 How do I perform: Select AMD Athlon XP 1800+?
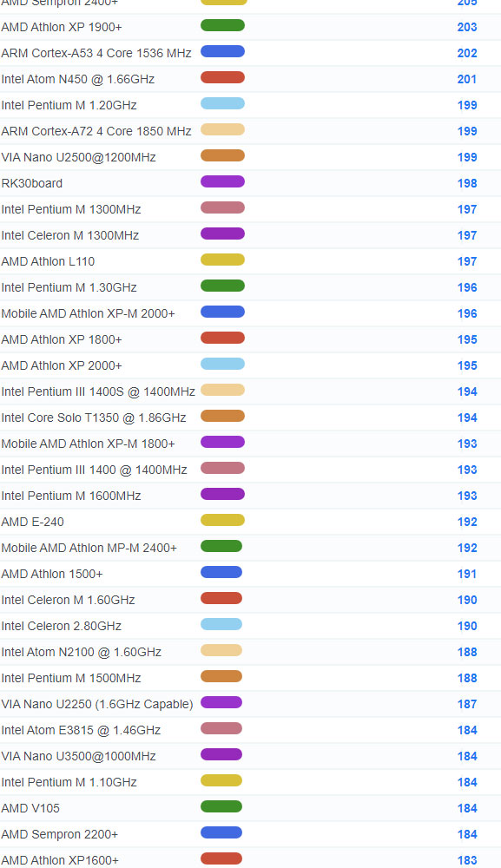tap(62, 339)
